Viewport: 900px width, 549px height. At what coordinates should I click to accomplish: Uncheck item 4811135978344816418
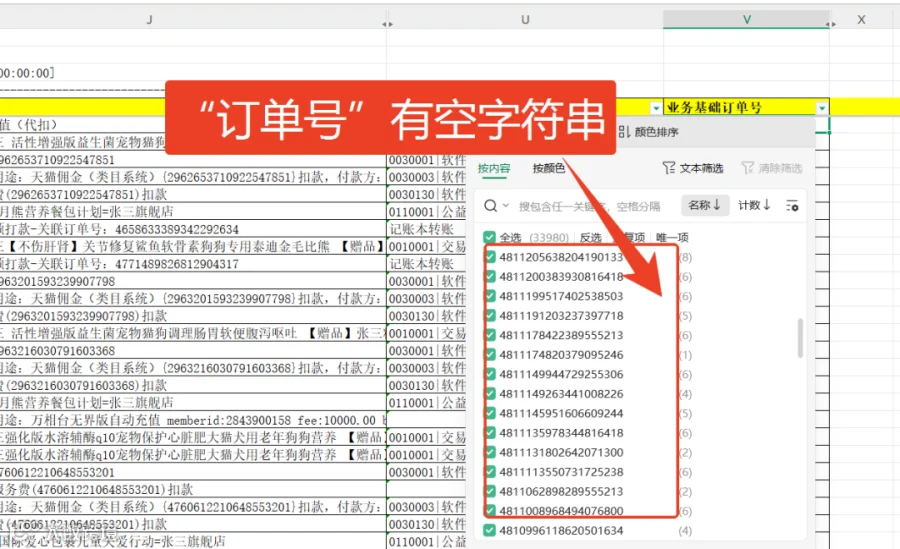[490, 432]
